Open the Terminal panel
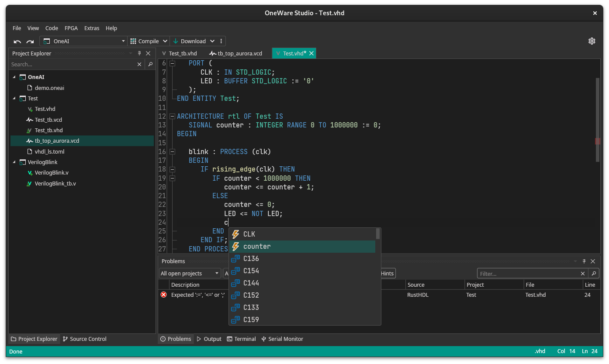Screen dimensions: 609x364 [x=241, y=339]
